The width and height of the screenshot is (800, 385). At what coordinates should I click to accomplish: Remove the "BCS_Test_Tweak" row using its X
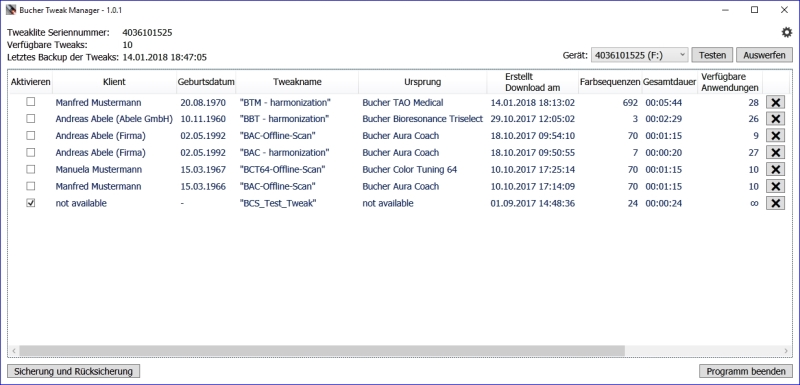[x=775, y=203]
